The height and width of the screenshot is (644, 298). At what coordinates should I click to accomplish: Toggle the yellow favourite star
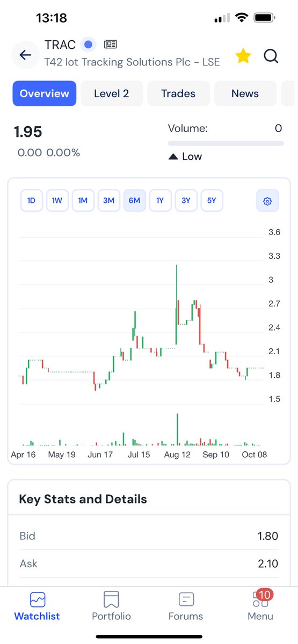coord(243,56)
